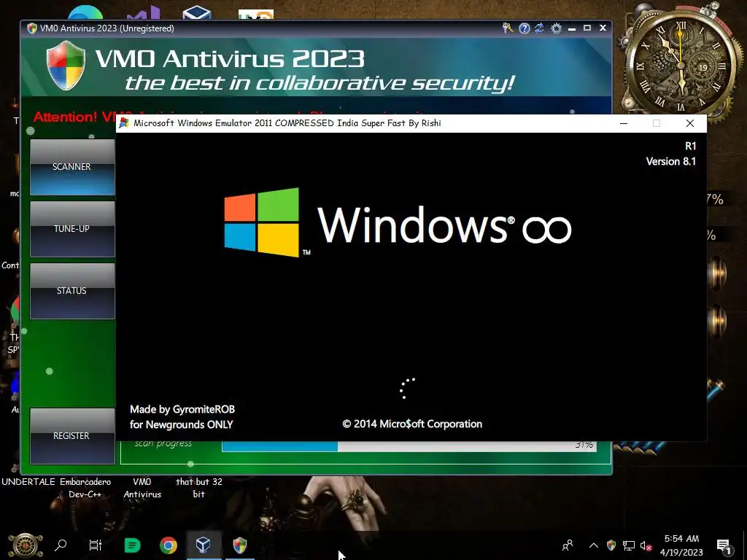The image size is (747, 560).
Task: Open the People icon in system tray
Action: (568, 545)
